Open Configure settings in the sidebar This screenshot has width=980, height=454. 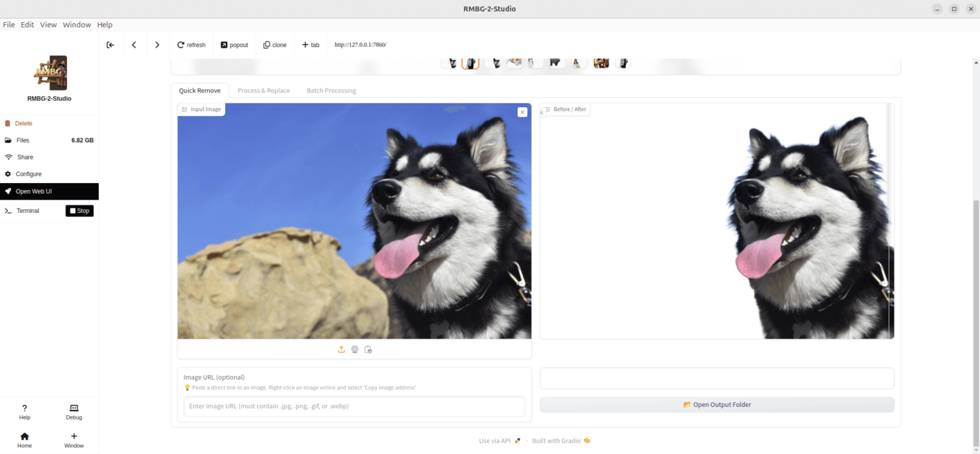point(27,173)
